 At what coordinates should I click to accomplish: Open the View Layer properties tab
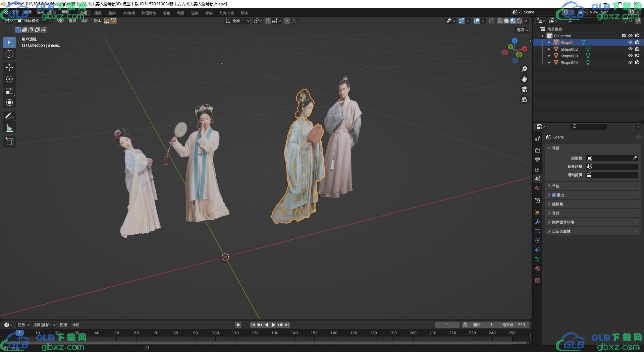pos(538,169)
